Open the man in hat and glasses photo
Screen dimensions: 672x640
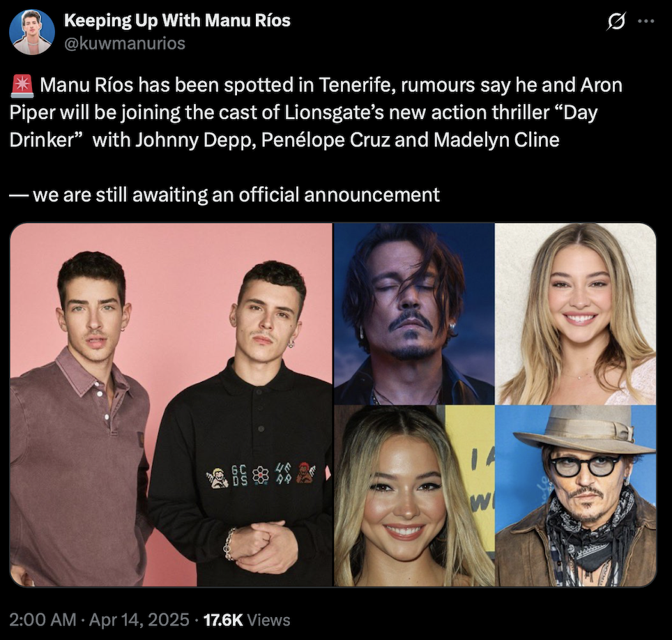576,496
